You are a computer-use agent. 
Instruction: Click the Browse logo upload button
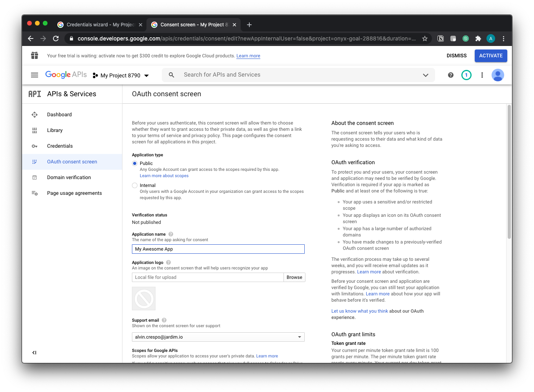[x=294, y=277]
